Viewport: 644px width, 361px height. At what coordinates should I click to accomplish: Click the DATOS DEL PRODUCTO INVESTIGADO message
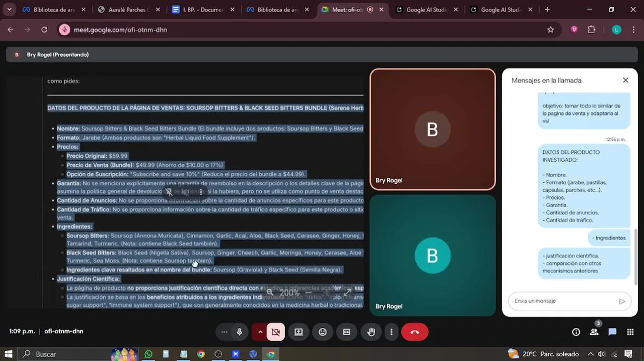tap(584, 186)
